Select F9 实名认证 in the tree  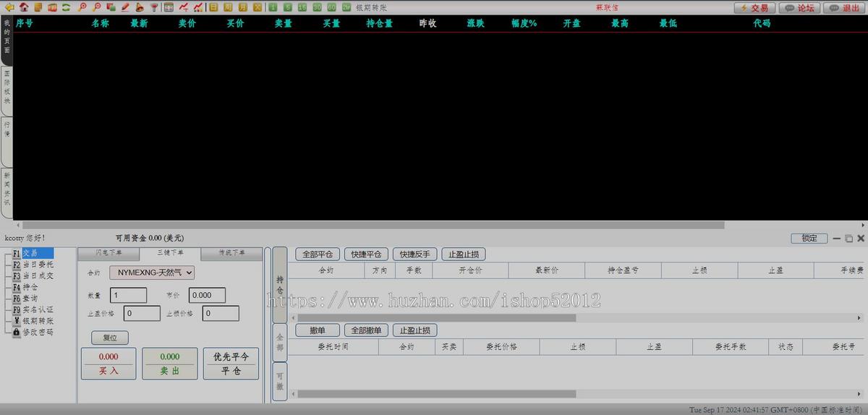[33, 309]
